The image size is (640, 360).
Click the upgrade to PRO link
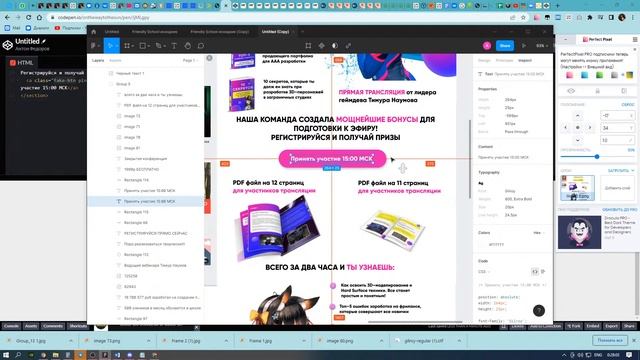(x=620, y=209)
